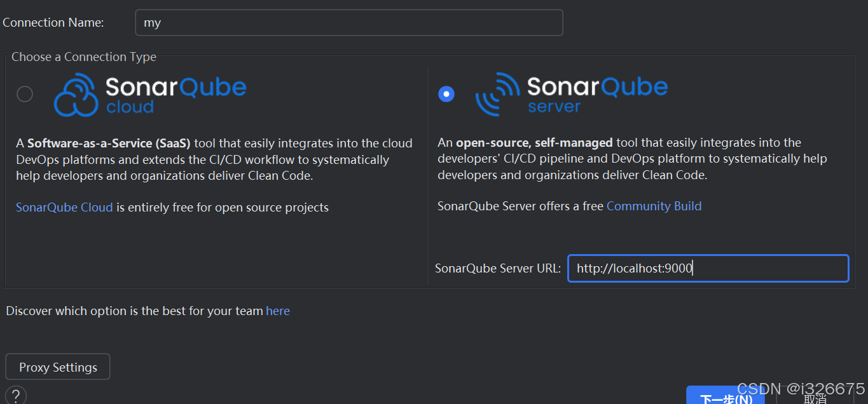Follow the 'here' link for team options
868x404 pixels.
pyautogui.click(x=278, y=311)
